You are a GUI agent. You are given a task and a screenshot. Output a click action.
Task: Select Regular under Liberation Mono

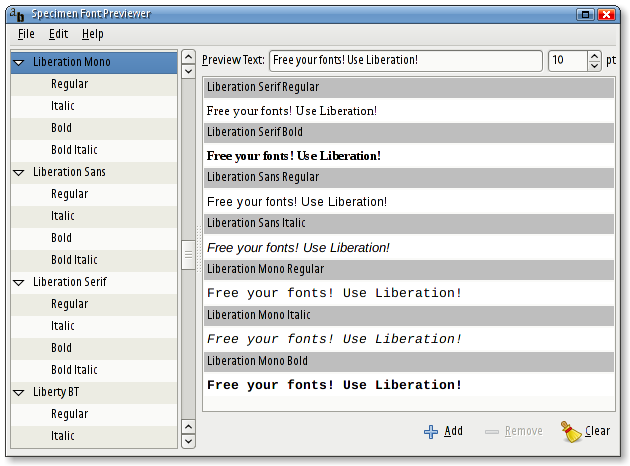click(94, 84)
